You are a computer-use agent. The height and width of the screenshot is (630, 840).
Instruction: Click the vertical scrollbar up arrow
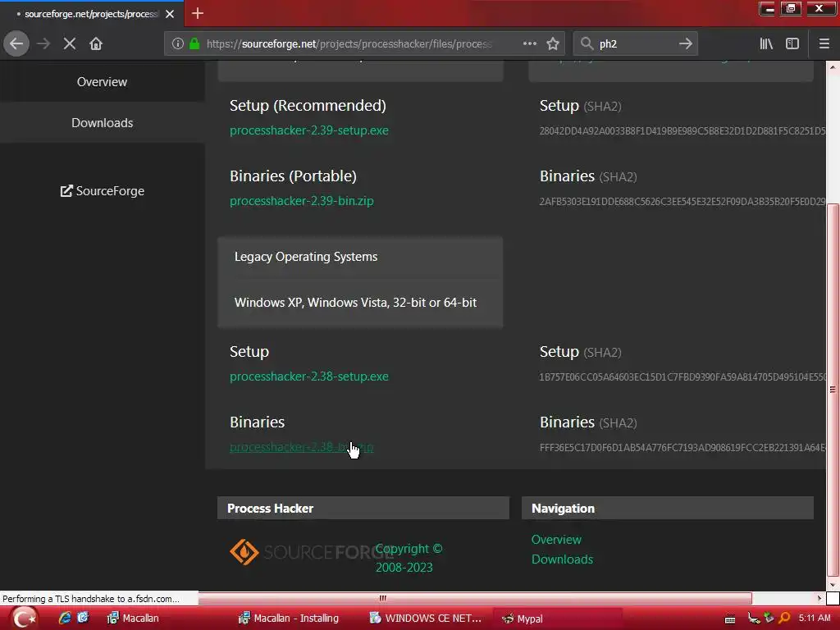pyautogui.click(x=833, y=67)
